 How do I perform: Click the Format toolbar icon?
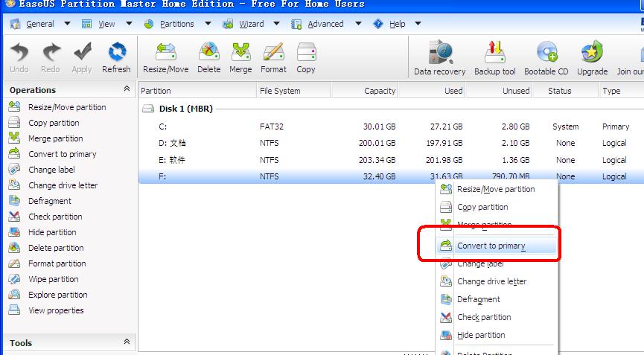click(273, 53)
